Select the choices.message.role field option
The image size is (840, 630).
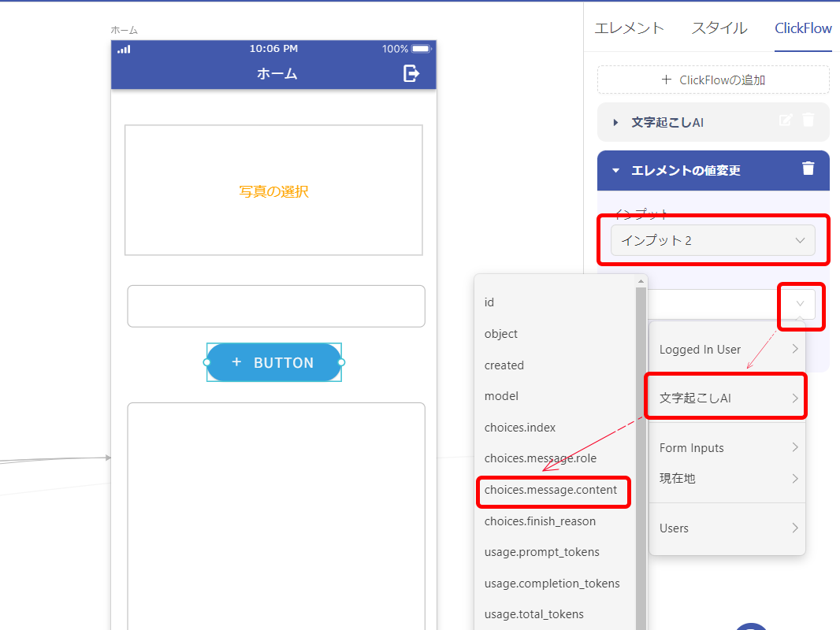(x=555, y=458)
